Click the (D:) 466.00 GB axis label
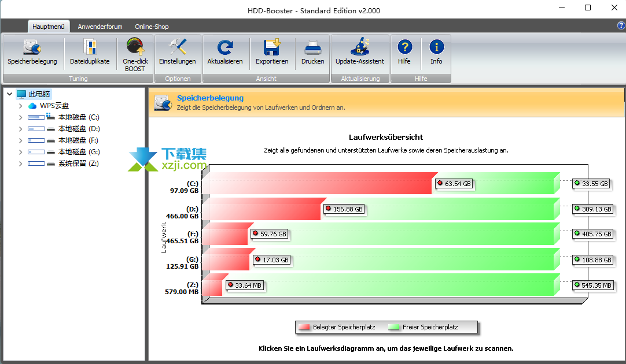This screenshot has width=626, height=364. click(182, 213)
